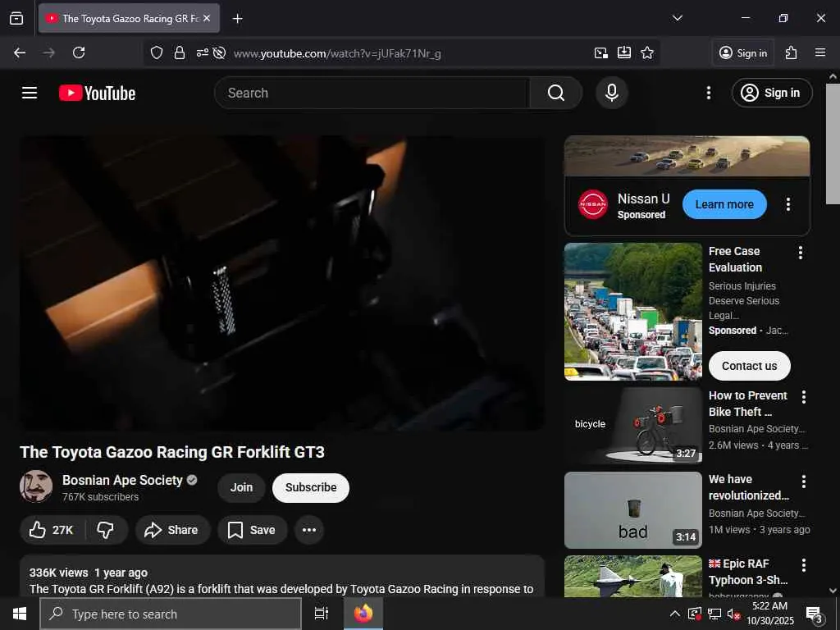Open more actions ellipsis under video
Screen dimensions: 840x630
pyautogui.click(x=309, y=530)
